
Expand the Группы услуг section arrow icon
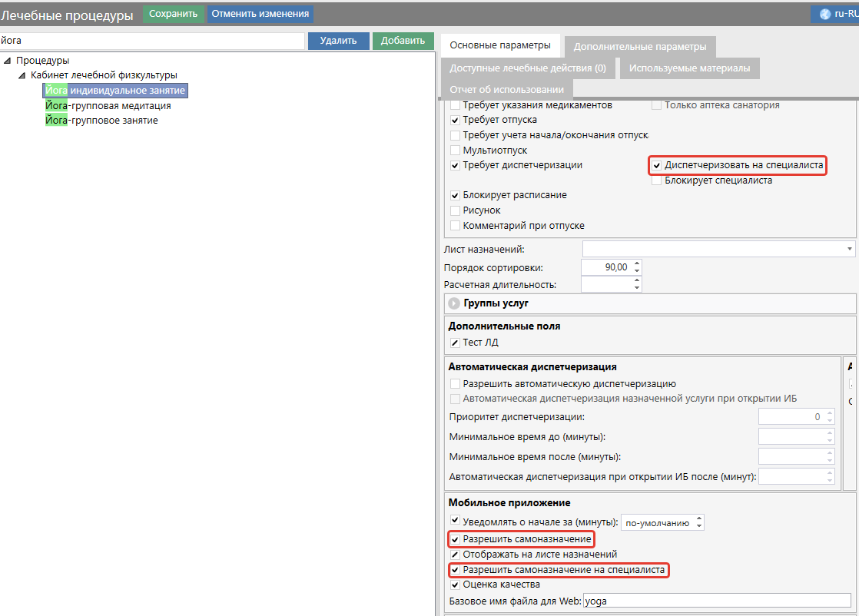click(x=454, y=303)
